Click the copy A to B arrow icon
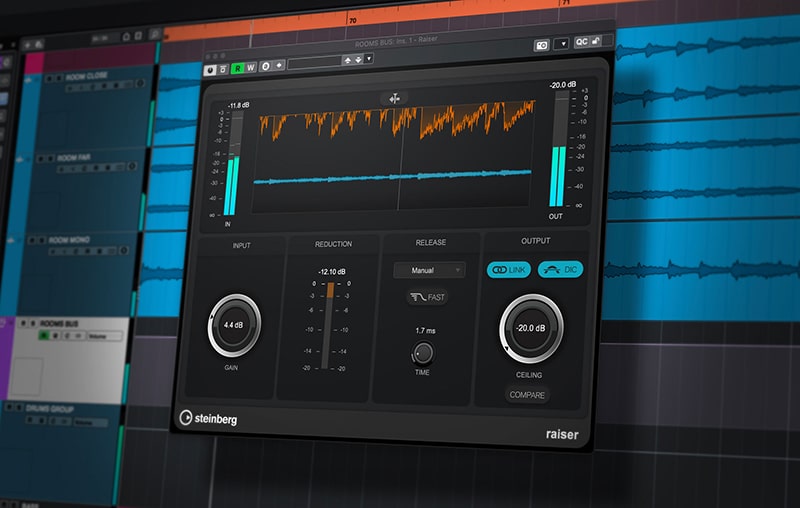The height and width of the screenshot is (508, 800). [279, 65]
